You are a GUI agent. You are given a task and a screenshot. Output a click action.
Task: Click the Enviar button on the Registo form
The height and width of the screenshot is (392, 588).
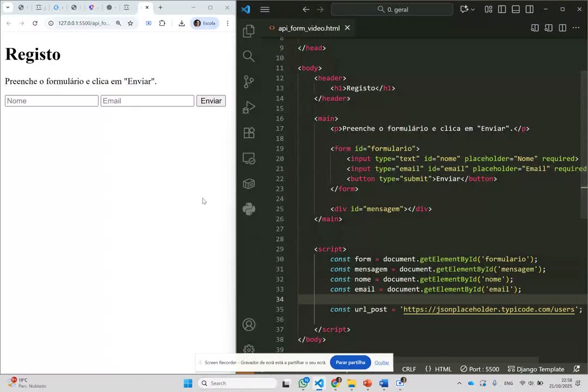[211, 101]
